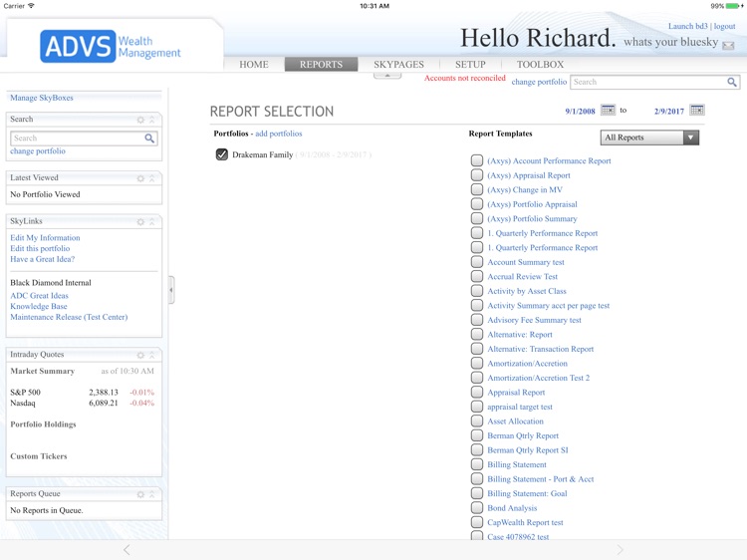Check the Asset Allocation checkbox

click(x=477, y=420)
